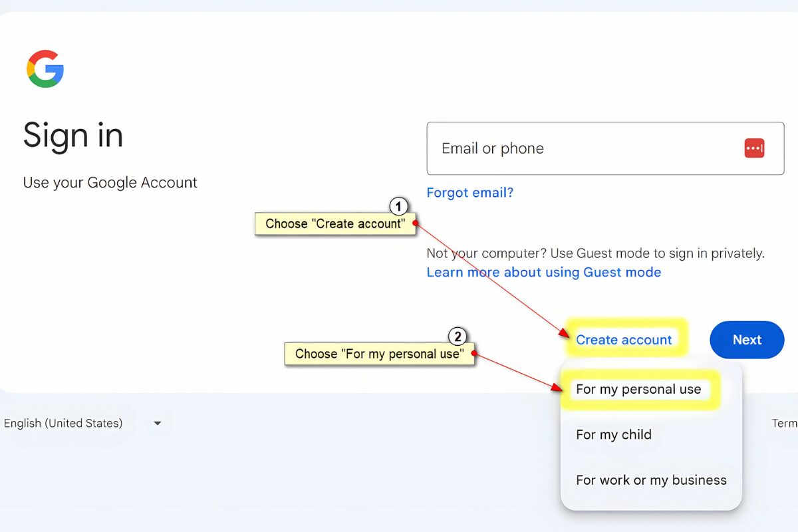Screen dimensions: 798x532
Task: Open the English (United States) language dropdown
Action: pyautogui.click(x=82, y=423)
